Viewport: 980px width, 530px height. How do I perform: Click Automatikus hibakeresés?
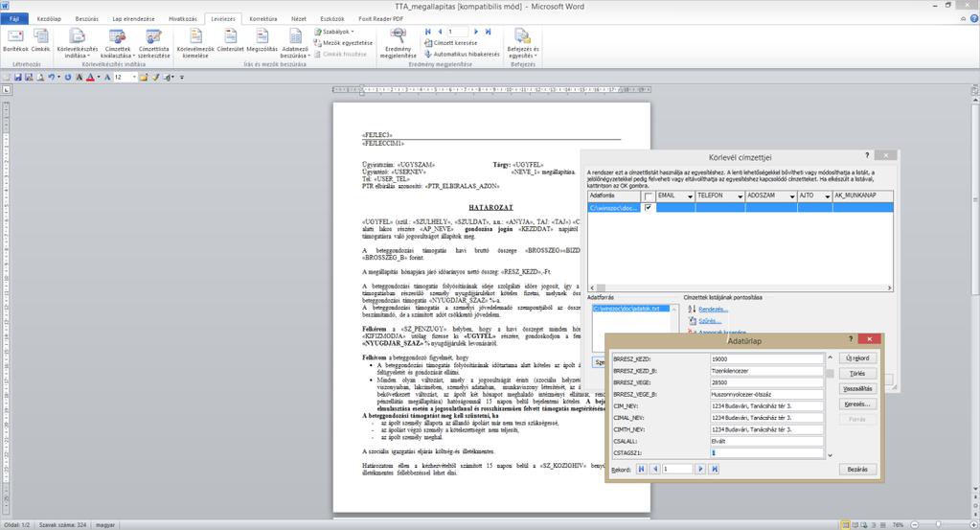coord(462,55)
